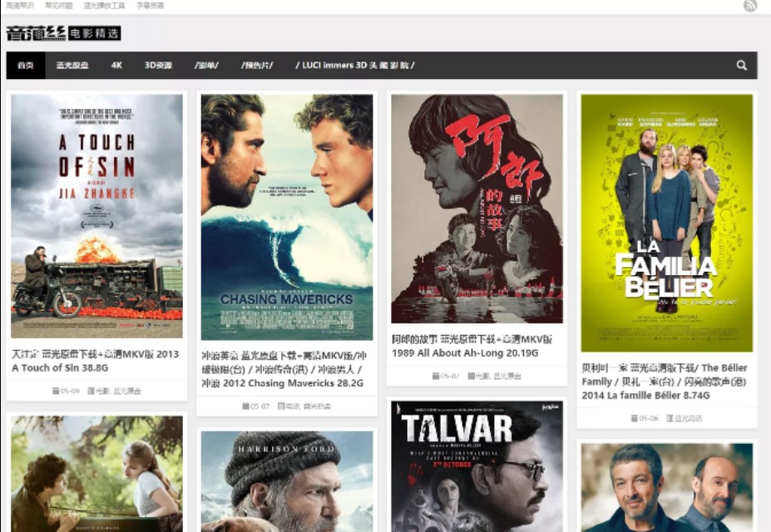Click category tags under A Touch of Sin

click(115, 391)
